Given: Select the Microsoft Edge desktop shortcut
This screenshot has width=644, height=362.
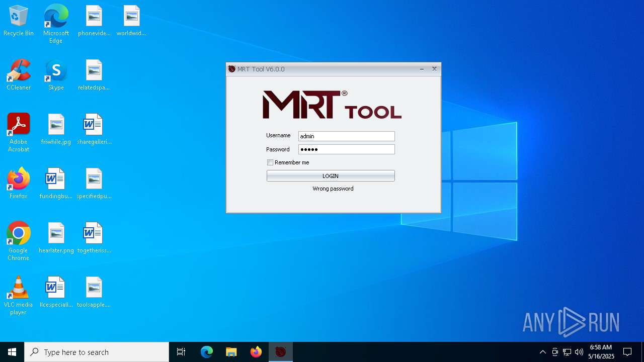Looking at the screenshot, I should (x=56, y=24).
